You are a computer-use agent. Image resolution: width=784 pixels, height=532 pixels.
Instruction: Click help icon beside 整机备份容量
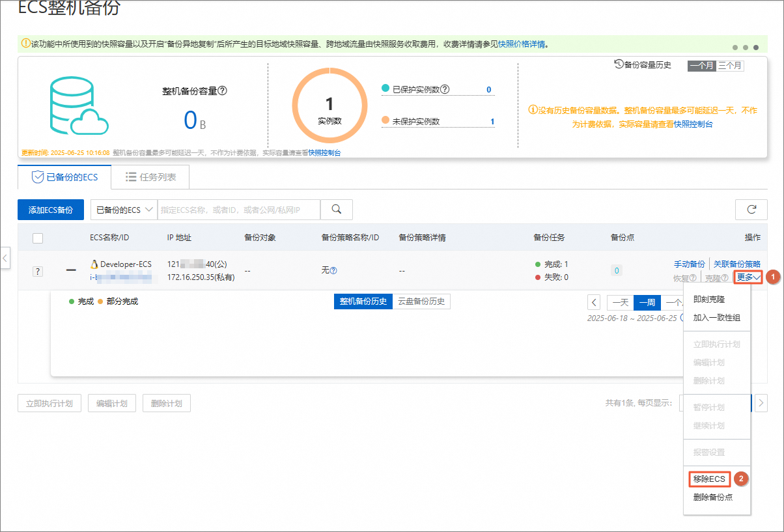point(223,91)
